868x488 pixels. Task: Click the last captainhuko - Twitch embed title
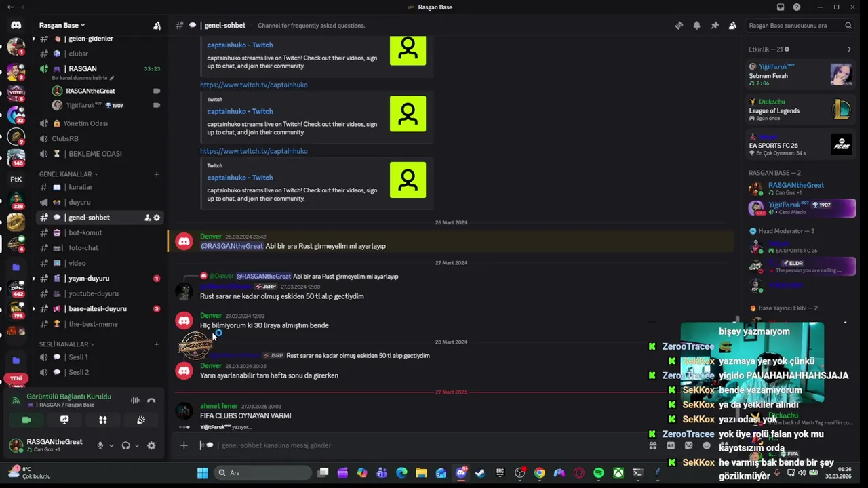240,178
